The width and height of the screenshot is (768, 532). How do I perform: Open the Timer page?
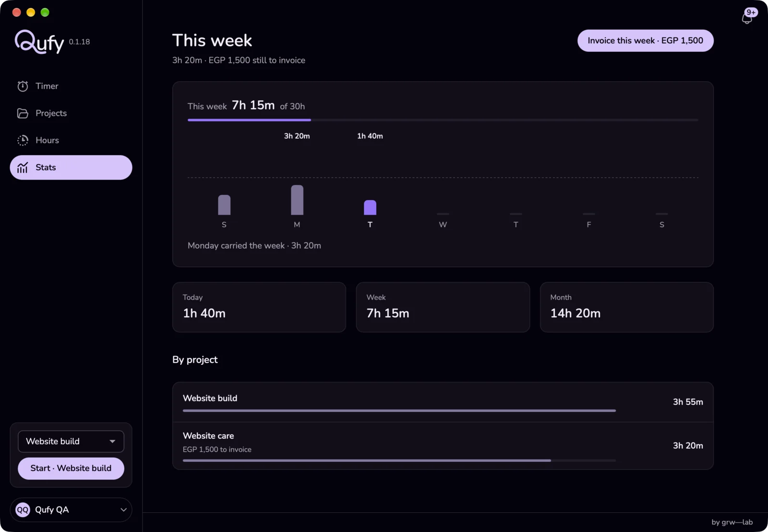coord(71,86)
